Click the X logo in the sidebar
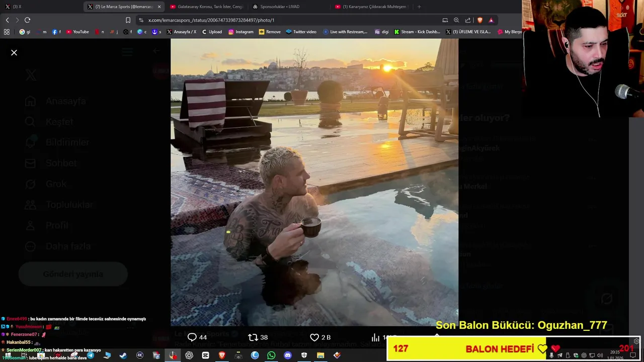 (x=31, y=75)
